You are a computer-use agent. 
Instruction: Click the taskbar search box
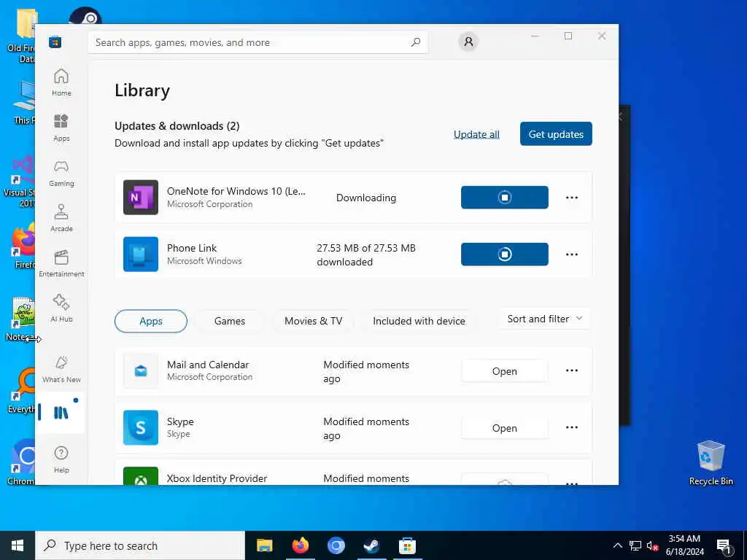(140, 545)
